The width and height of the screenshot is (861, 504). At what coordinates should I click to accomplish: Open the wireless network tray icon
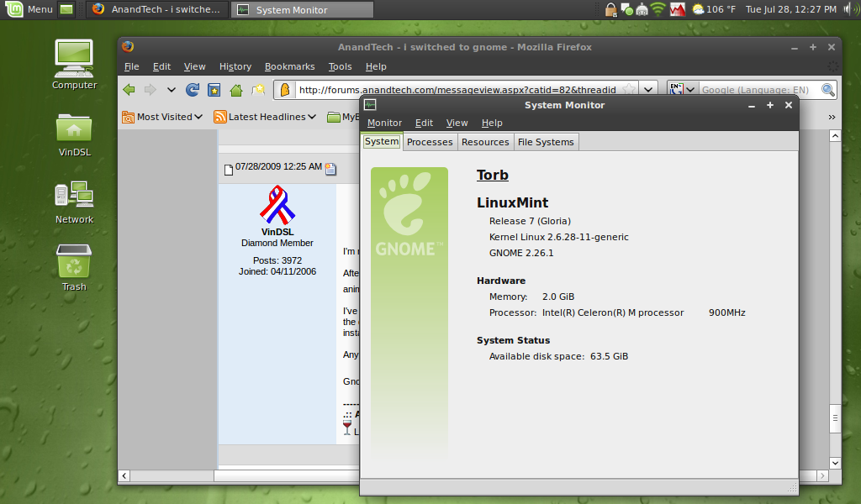point(658,9)
